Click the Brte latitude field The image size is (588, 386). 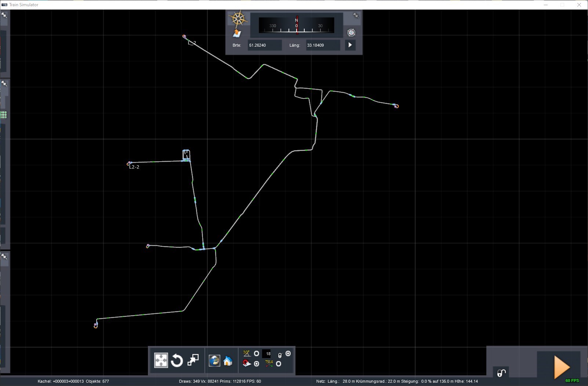(265, 45)
